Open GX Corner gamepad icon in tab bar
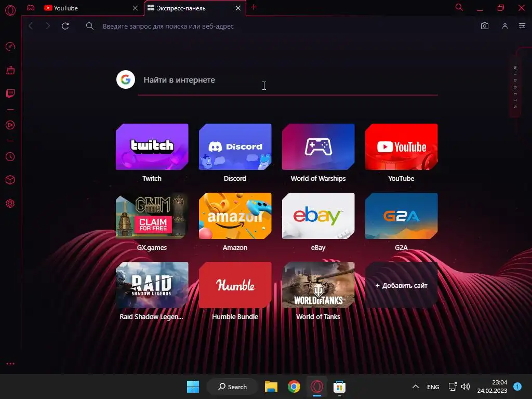Image resolution: width=532 pixels, height=399 pixels. (31, 8)
